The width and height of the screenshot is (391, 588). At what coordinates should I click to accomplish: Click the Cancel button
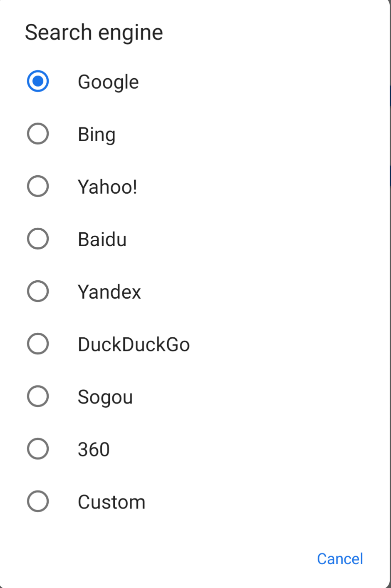pyautogui.click(x=340, y=559)
